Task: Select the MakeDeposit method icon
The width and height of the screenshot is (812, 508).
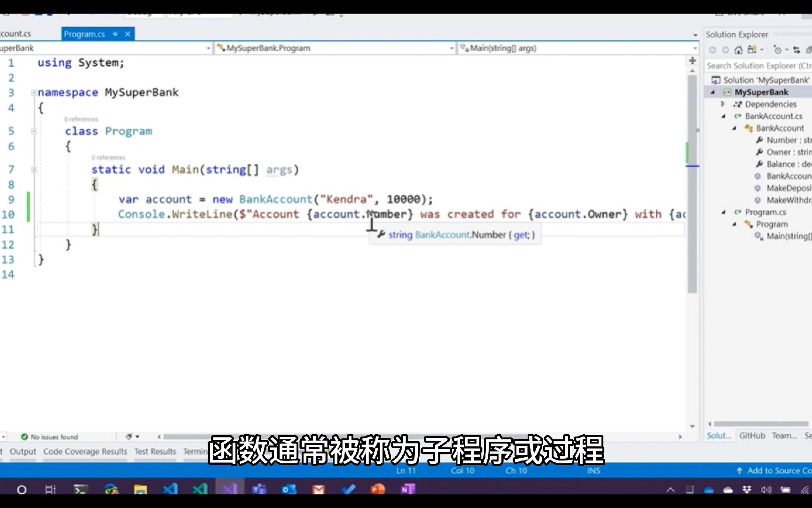Action: pos(757,188)
